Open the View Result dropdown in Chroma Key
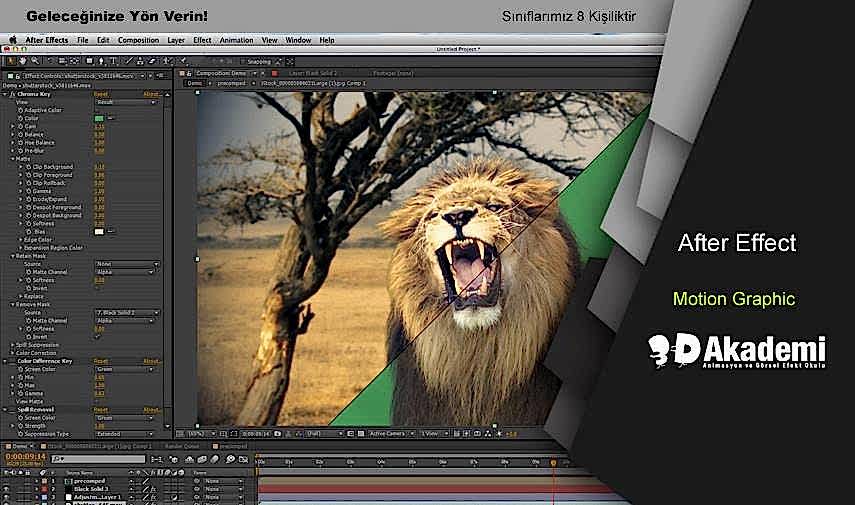The image size is (855, 505). pyautogui.click(x=126, y=102)
